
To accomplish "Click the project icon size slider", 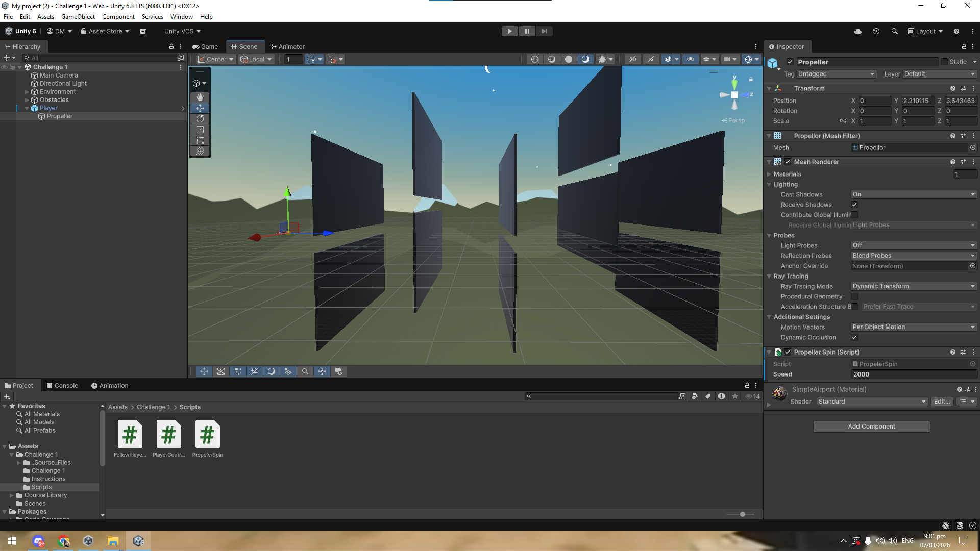I will (743, 514).
